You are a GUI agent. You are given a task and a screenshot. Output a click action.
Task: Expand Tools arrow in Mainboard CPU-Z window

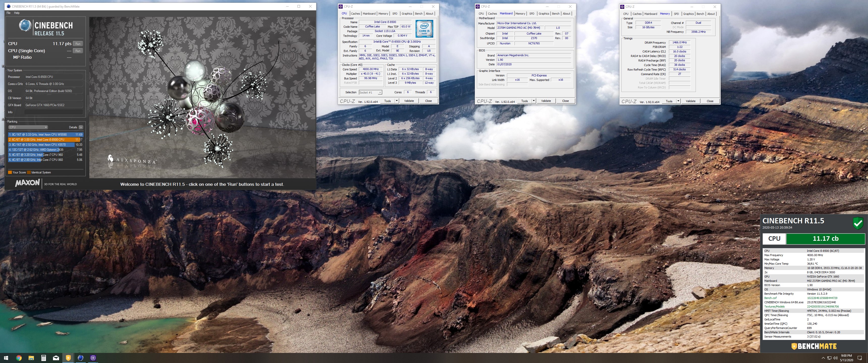coord(533,101)
